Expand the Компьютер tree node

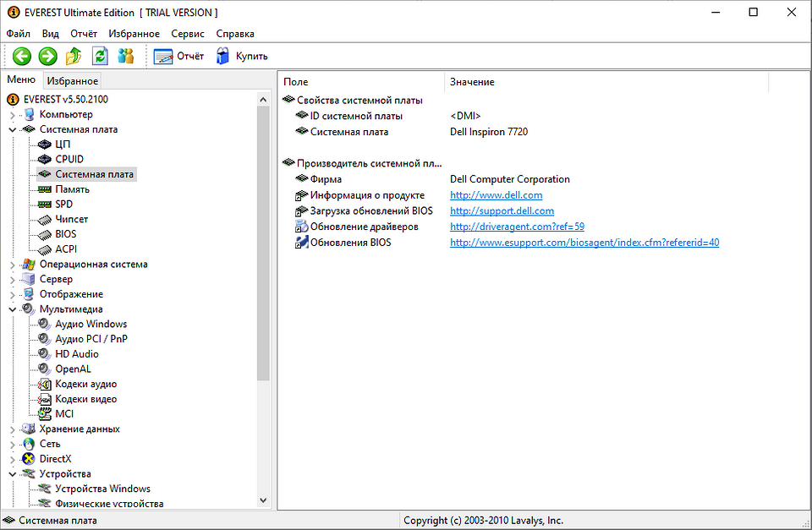click(x=13, y=115)
